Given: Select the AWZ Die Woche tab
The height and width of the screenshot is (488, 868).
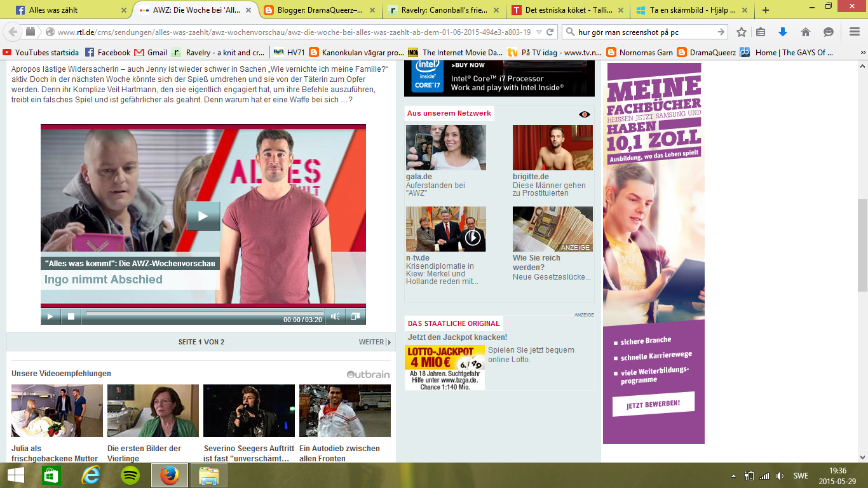Looking at the screenshot, I should pos(196,10).
